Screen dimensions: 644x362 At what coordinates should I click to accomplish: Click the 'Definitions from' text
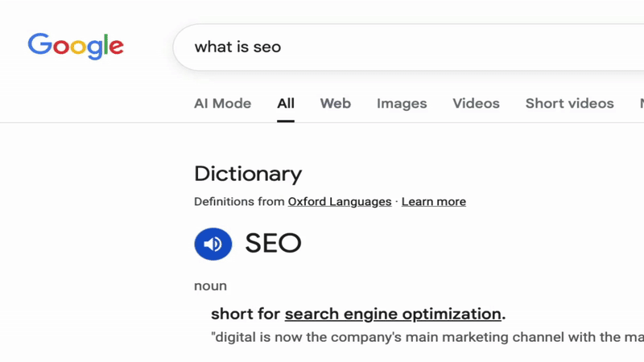tap(240, 202)
